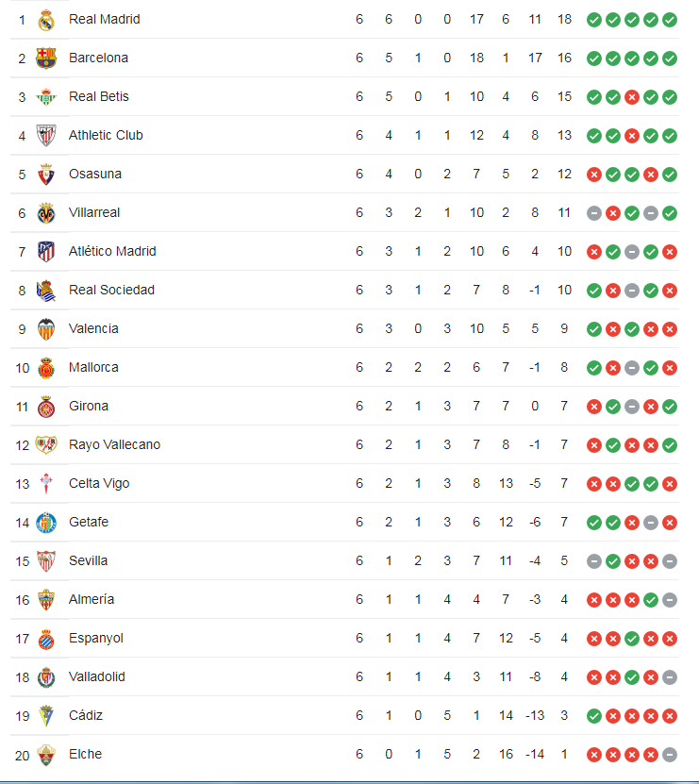Screen dimensions: 699x784
Task: Click the Espanyol club crest
Action: [x=46, y=639]
